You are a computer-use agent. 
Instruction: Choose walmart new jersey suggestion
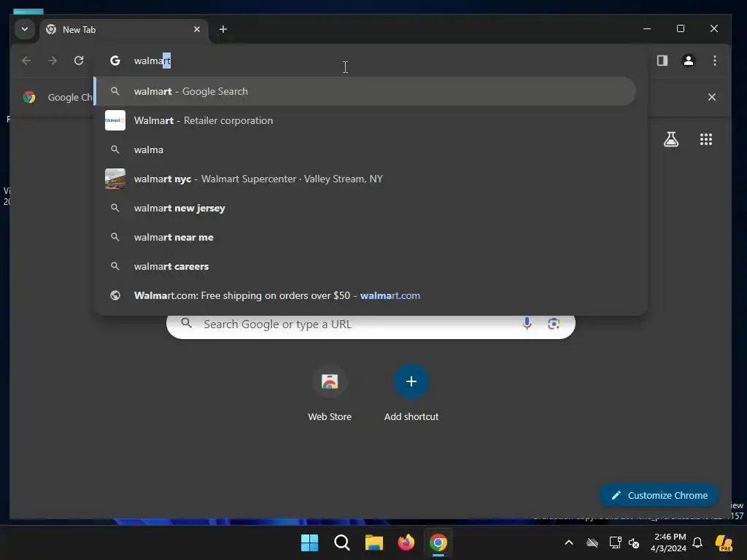pyautogui.click(x=365, y=208)
